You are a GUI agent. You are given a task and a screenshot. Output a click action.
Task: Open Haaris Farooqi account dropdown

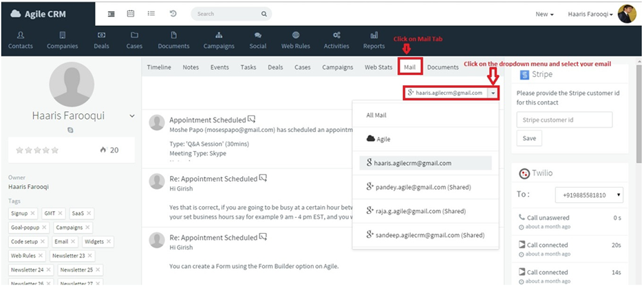[x=590, y=14]
